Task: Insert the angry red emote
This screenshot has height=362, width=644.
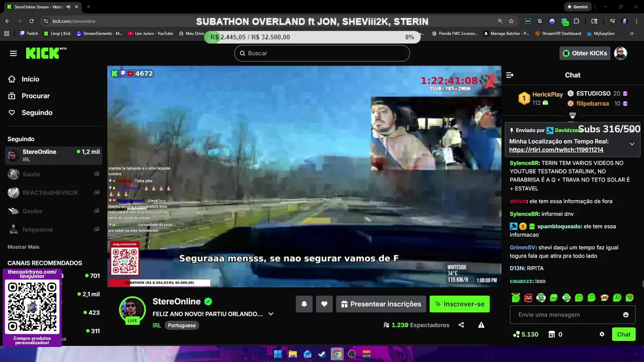Action: pyautogui.click(x=528, y=298)
